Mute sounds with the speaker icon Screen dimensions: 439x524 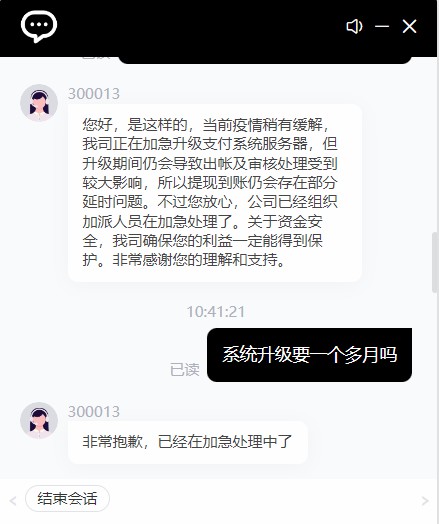click(354, 26)
